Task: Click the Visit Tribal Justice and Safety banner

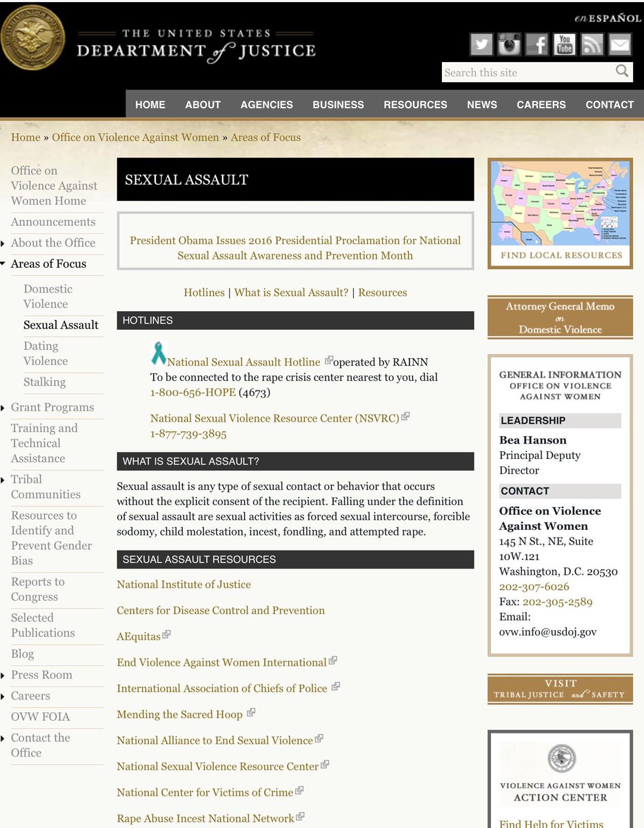Action: (560, 689)
